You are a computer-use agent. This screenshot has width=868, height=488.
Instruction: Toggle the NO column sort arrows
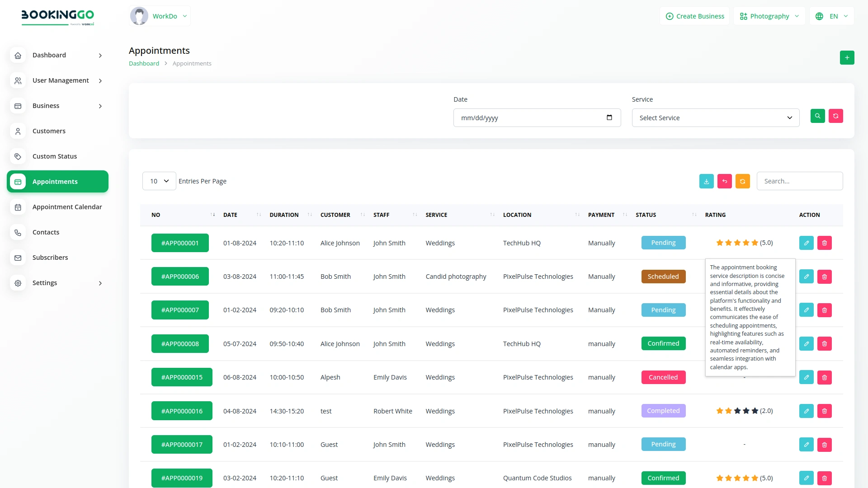pyautogui.click(x=212, y=215)
